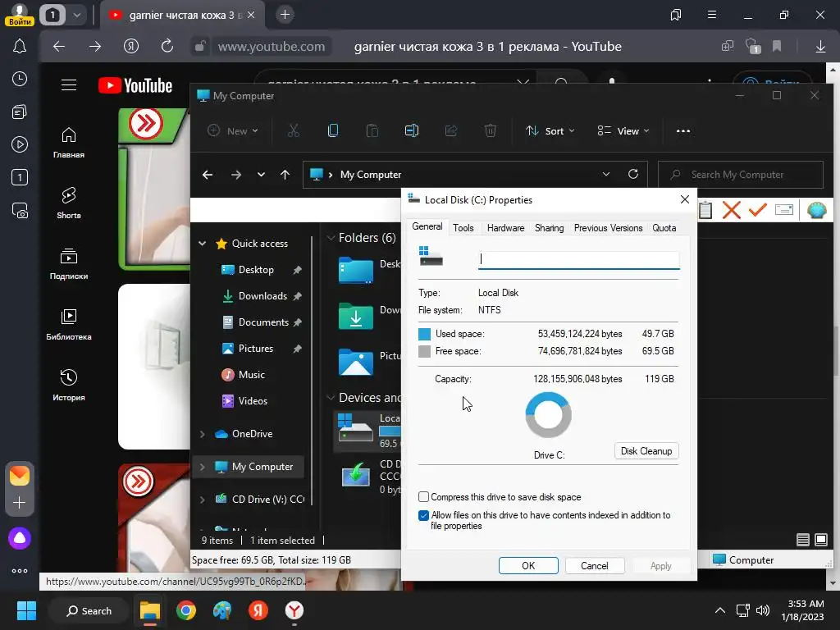Open Подписки subscriptions in YouTube sidebar
840x630 pixels.
pos(69,264)
